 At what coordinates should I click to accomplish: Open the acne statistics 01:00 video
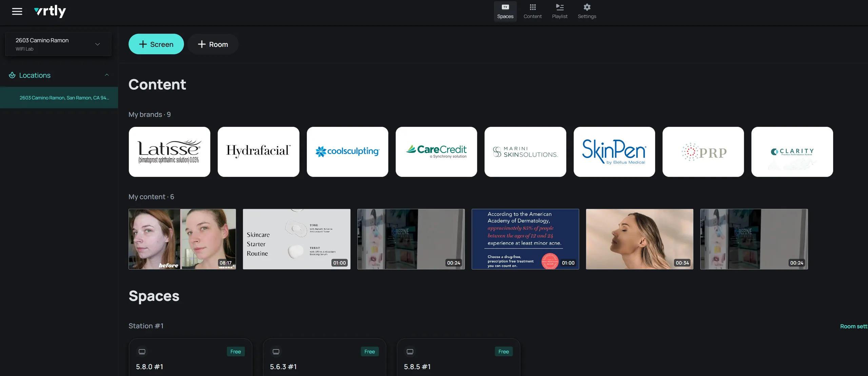525,239
